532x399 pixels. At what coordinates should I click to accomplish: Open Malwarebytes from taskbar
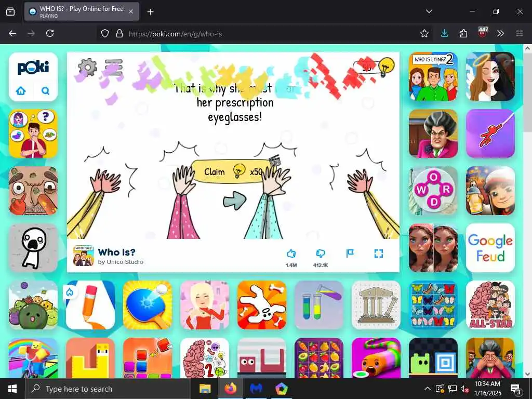pyautogui.click(x=256, y=389)
